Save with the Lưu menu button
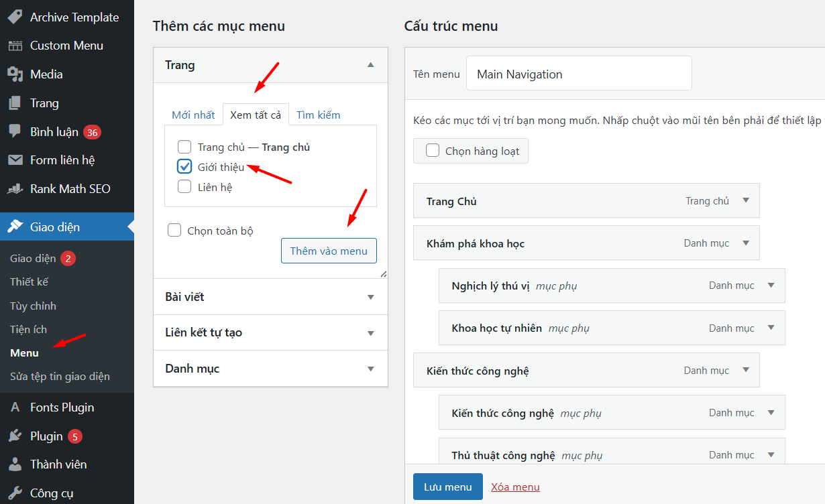Image resolution: width=825 pixels, height=504 pixels. 447,487
